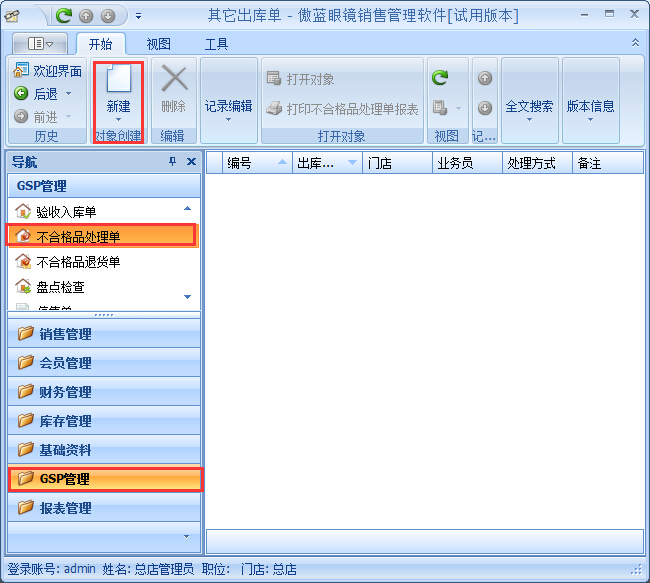Select 不合格品处理单 in navigation list

tap(101, 236)
